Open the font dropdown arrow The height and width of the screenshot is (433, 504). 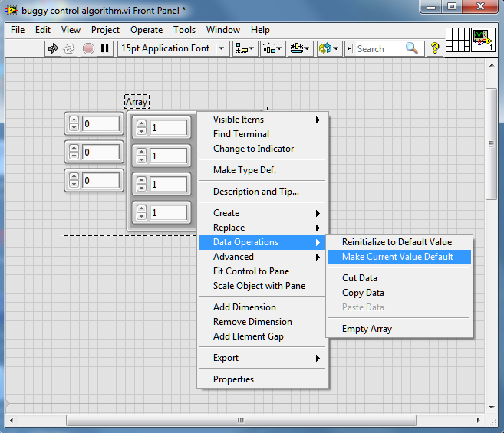point(222,49)
